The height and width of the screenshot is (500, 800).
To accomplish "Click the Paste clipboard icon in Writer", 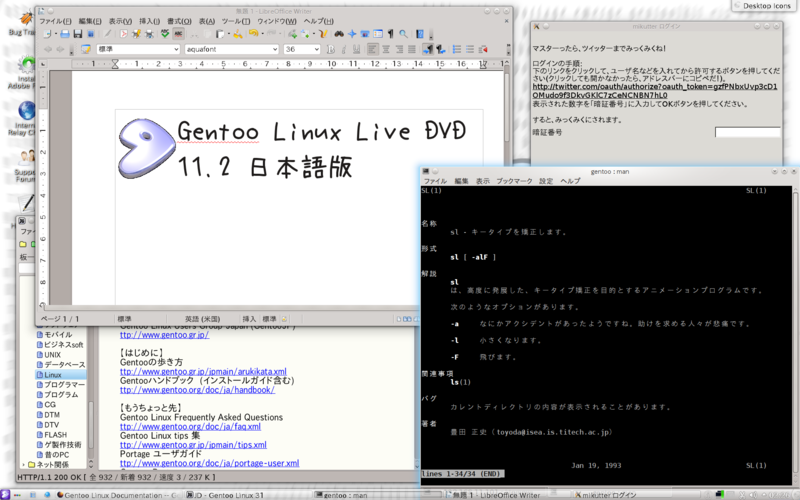I will 220,34.
